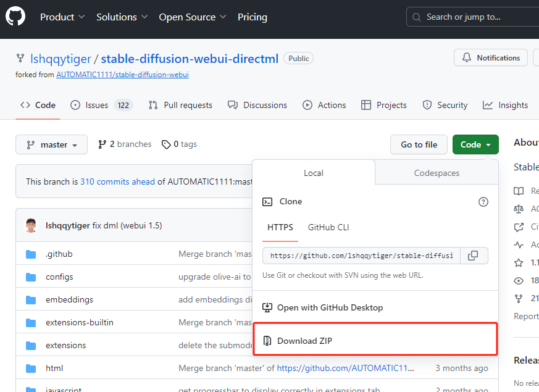Click the Go to file button
The width and height of the screenshot is (539, 392).
419,144
